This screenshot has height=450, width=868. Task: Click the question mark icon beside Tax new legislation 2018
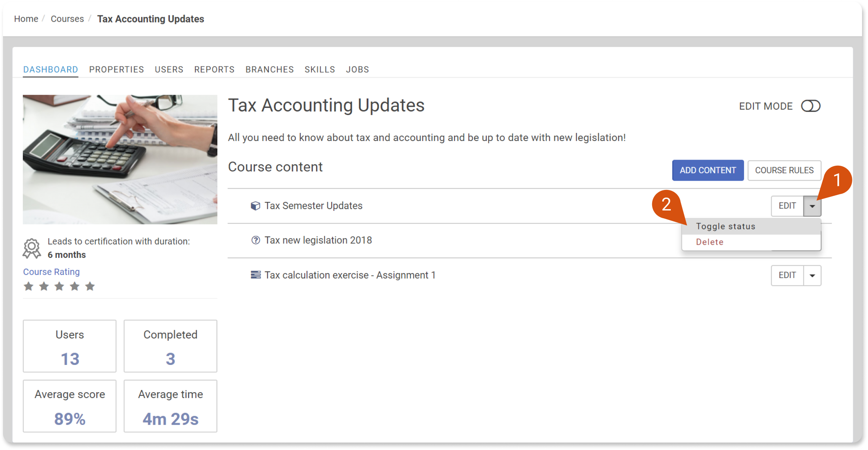coord(255,240)
